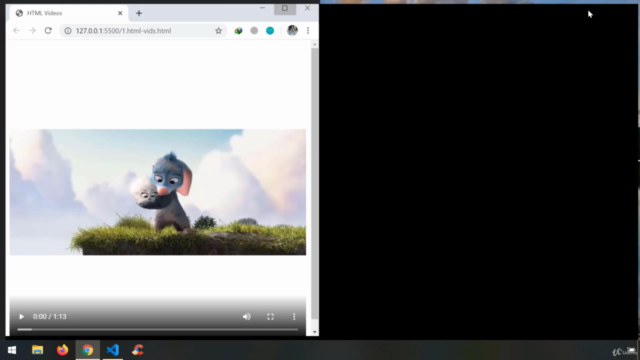Screen dimensions: 640x360
Task: Open Chrome three-dot menu
Action: 308,31
